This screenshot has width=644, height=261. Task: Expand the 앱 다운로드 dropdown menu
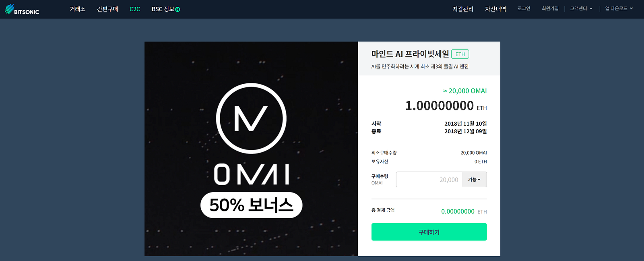point(619,8)
